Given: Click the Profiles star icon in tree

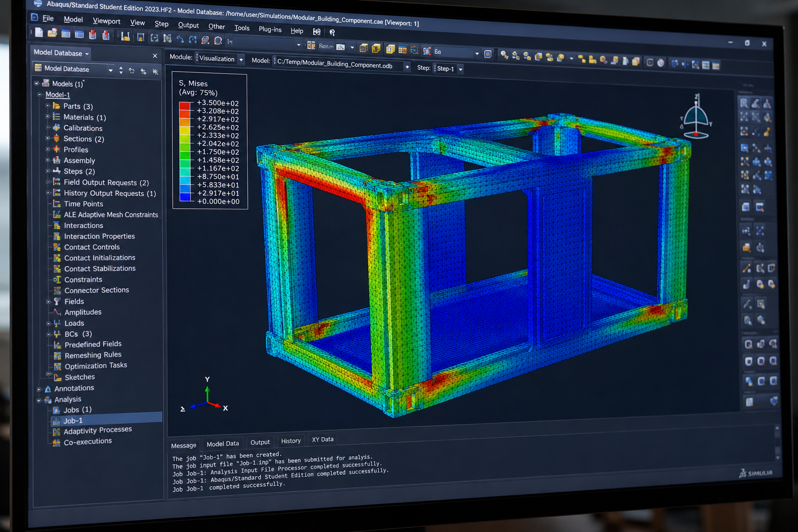Looking at the screenshot, I should pyautogui.click(x=56, y=149).
